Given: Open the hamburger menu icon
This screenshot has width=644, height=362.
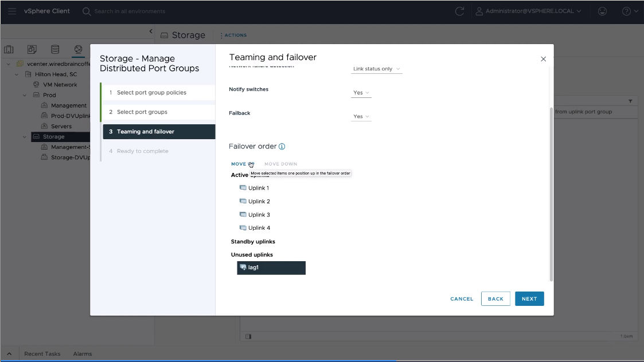Looking at the screenshot, I should (11, 11).
